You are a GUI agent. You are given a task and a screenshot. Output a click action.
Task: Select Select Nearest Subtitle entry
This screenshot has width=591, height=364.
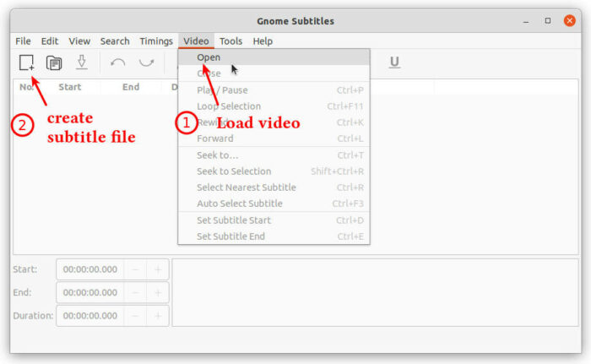[x=274, y=187]
